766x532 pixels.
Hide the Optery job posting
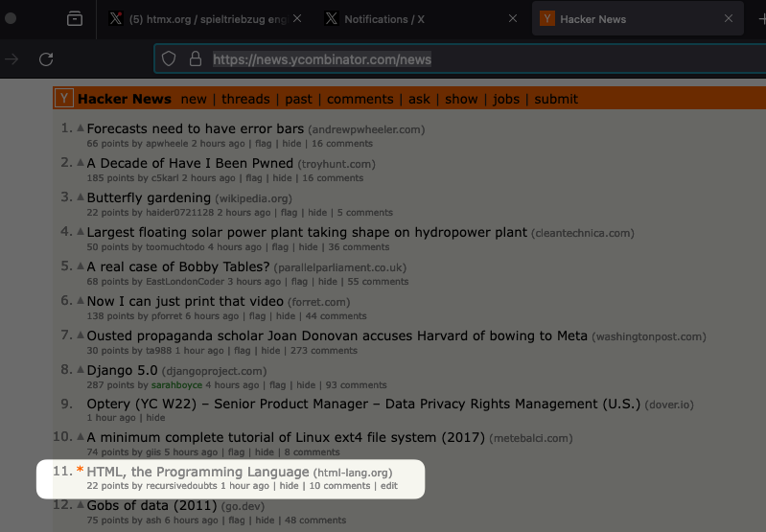(155, 418)
